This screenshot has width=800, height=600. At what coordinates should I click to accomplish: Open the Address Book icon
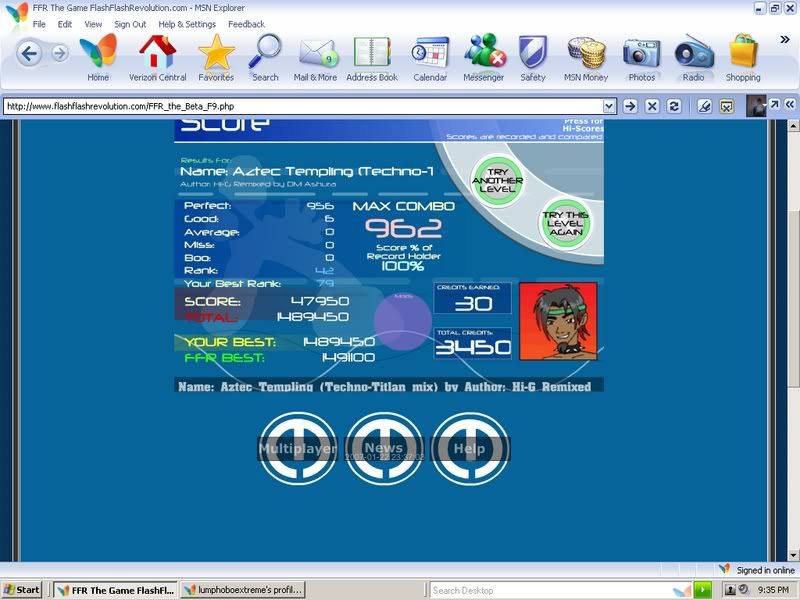click(372, 54)
